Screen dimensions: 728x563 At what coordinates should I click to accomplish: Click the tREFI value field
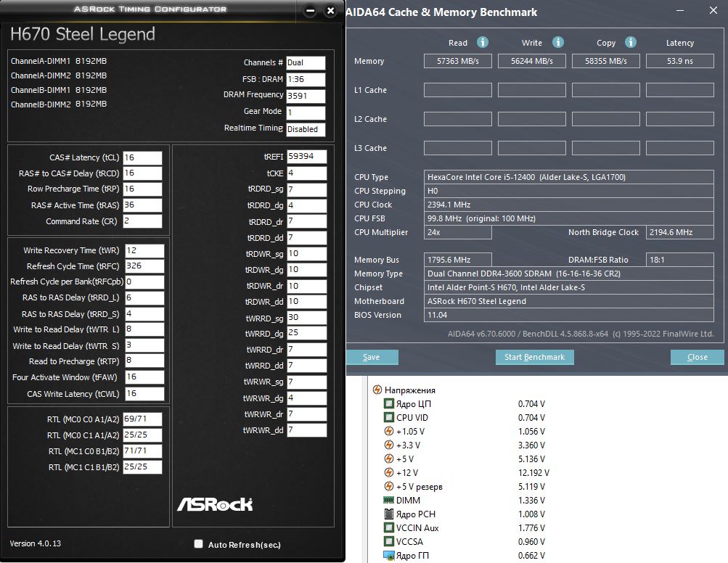click(x=306, y=157)
